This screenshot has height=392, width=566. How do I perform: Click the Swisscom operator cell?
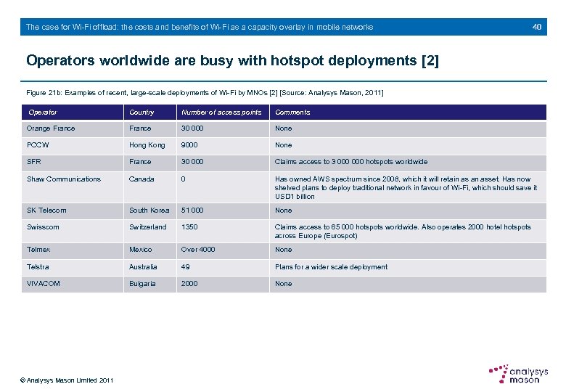pos(73,232)
